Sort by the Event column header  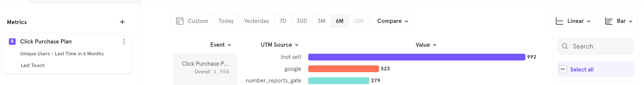(221, 45)
